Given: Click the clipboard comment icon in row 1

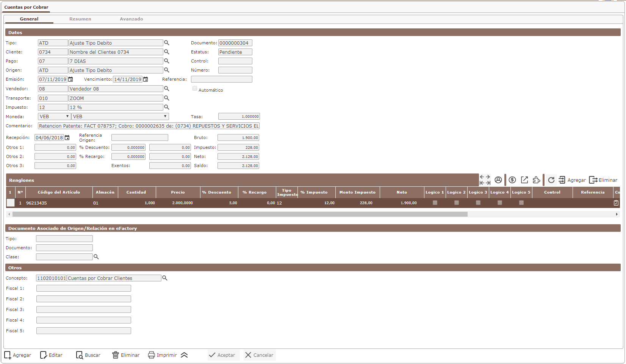Looking at the screenshot, I should [x=616, y=203].
